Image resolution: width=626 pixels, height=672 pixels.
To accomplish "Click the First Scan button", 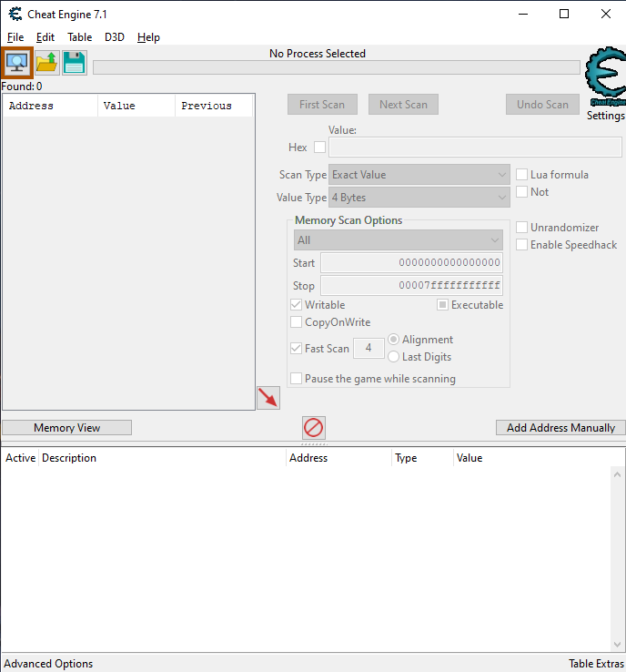I will [x=322, y=105].
